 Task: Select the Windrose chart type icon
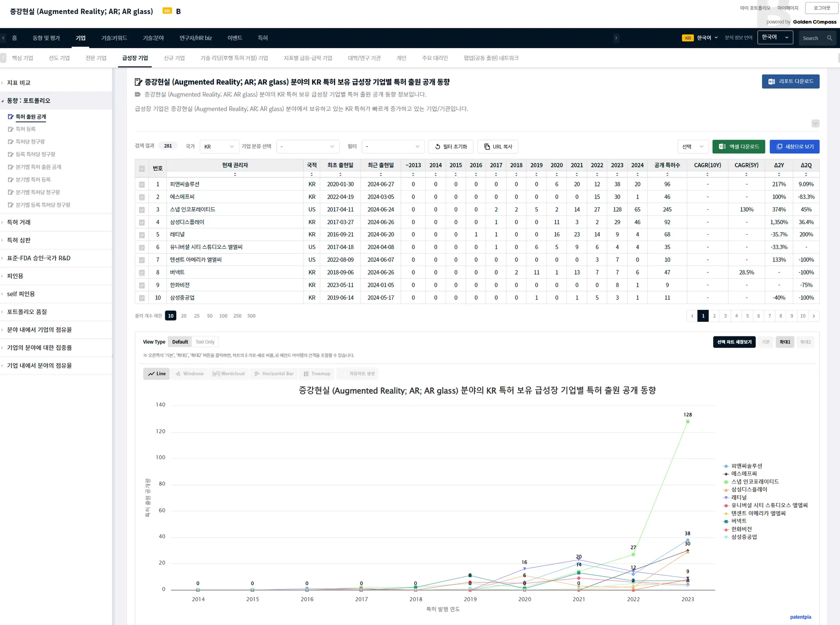pyautogui.click(x=178, y=374)
